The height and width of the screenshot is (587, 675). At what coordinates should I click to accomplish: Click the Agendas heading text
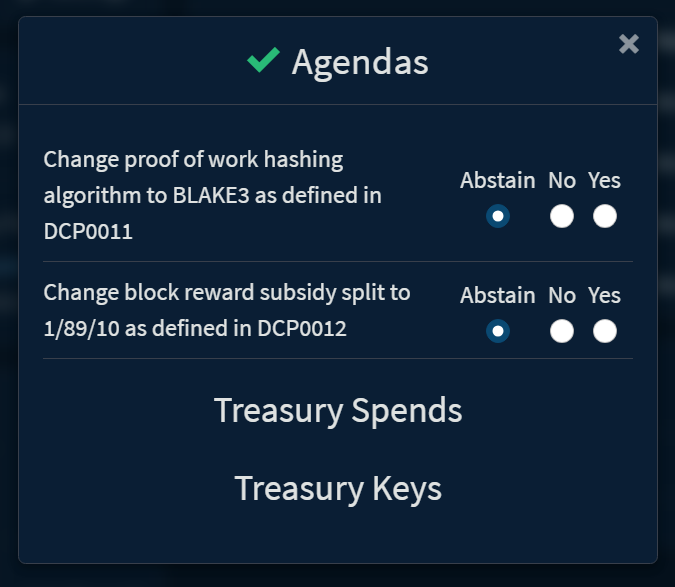360,62
